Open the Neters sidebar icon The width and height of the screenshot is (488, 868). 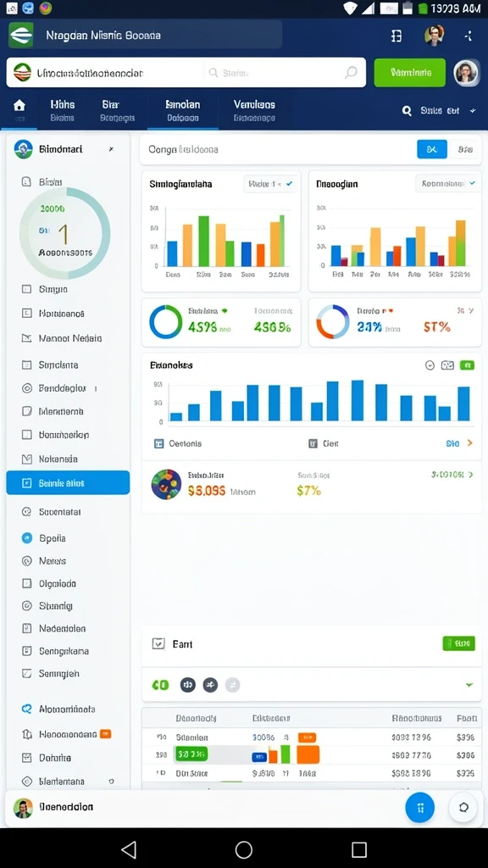(26, 561)
